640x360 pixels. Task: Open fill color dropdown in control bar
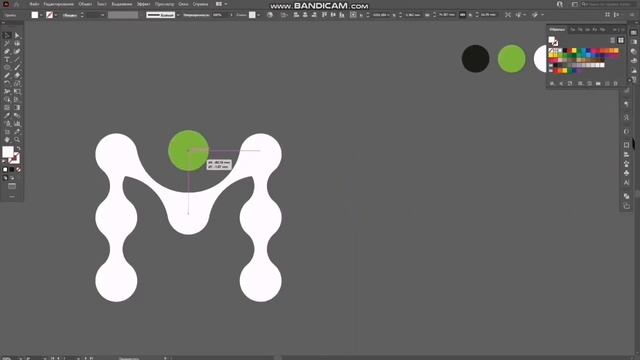[41, 15]
